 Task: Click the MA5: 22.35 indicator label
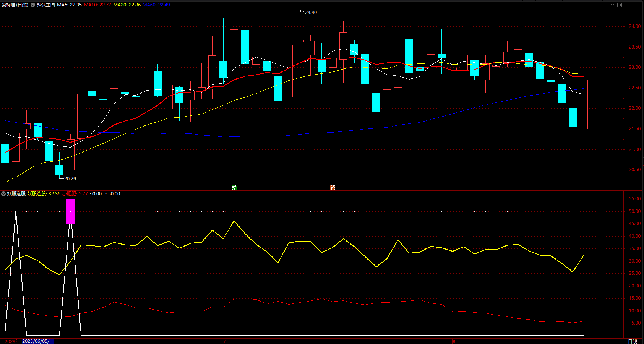click(x=69, y=5)
